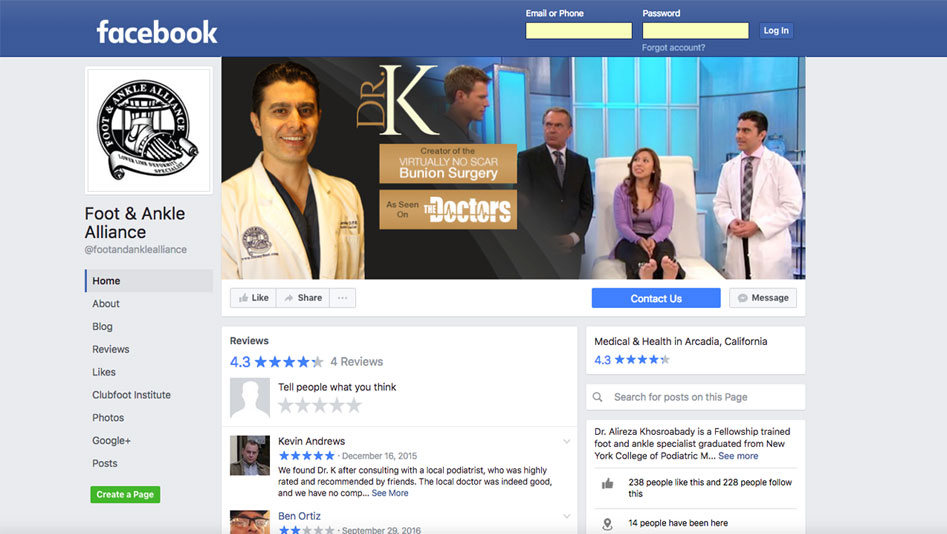Click the Share button

click(303, 298)
